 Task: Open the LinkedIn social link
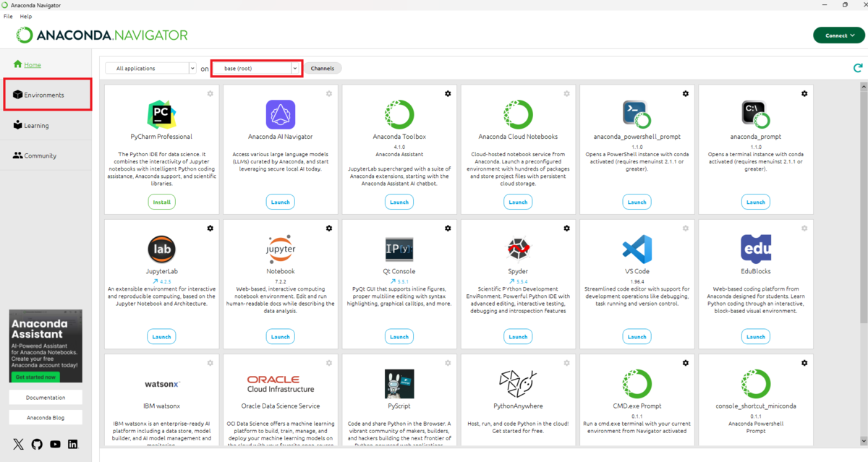click(x=73, y=444)
